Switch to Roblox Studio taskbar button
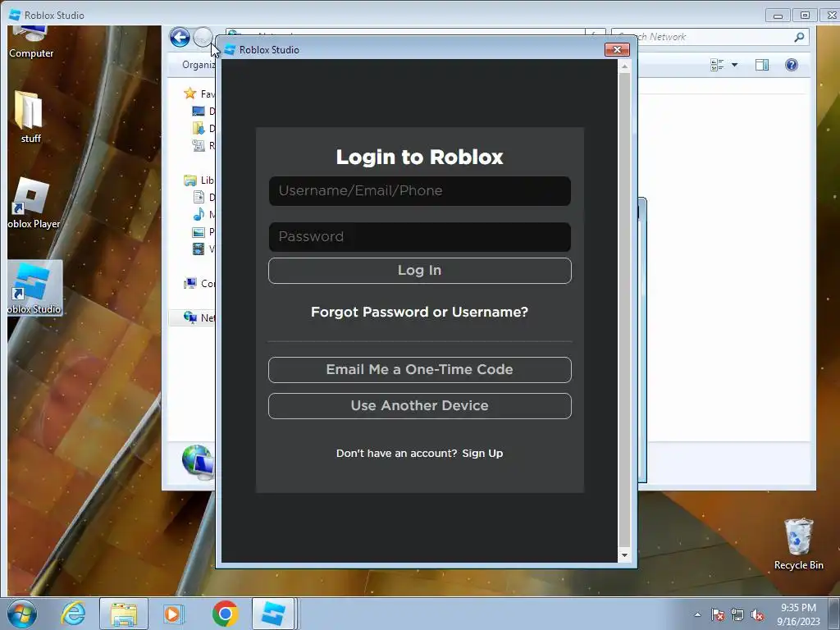 pos(273,614)
